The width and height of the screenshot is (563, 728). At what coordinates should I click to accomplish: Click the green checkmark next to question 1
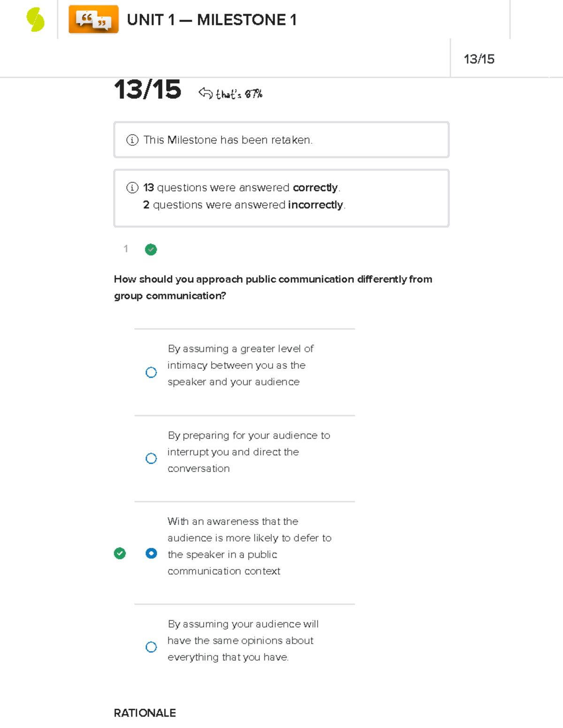point(151,249)
